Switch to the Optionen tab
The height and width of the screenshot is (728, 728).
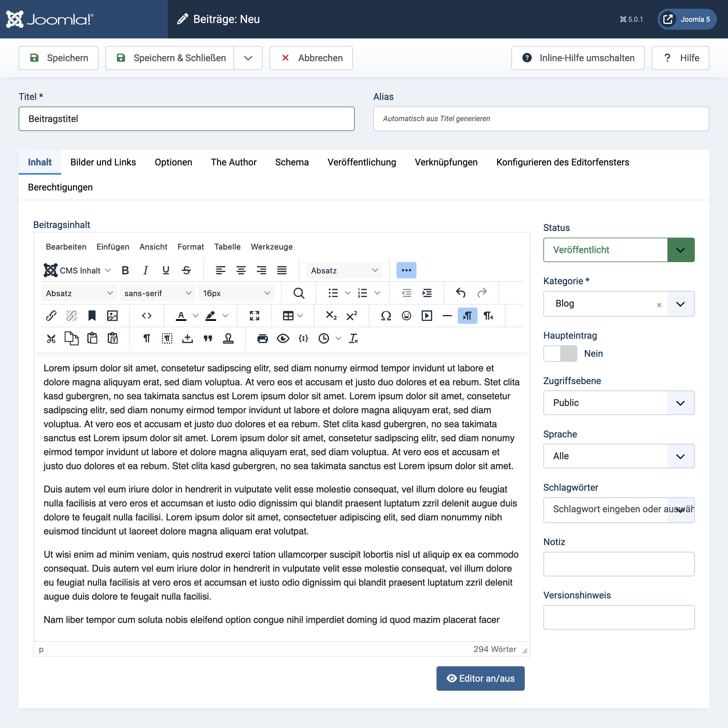point(173,162)
